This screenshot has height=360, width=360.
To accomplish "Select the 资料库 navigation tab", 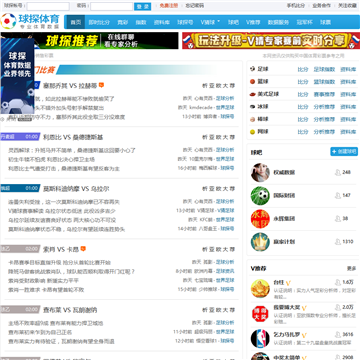I will [x=161, y=22].
